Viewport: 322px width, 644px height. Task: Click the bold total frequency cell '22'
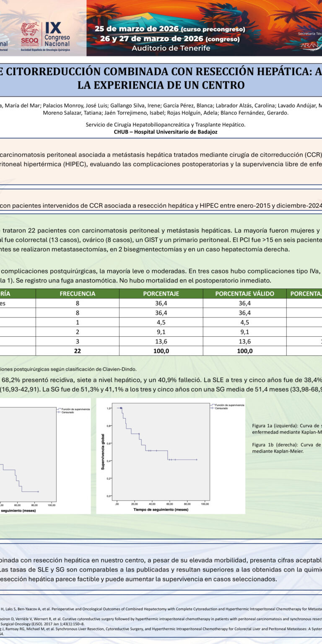pyautogui.click(x=78, y=351)
